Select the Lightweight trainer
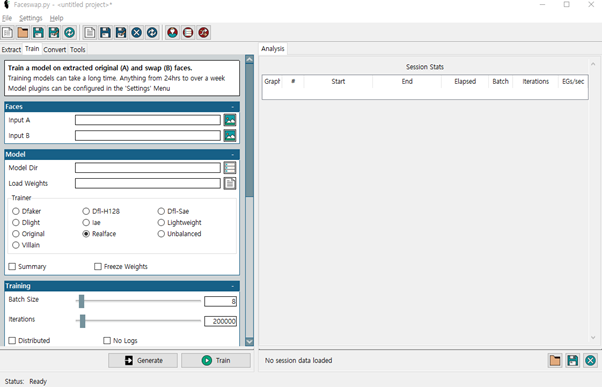 click(x=179, y=223)
